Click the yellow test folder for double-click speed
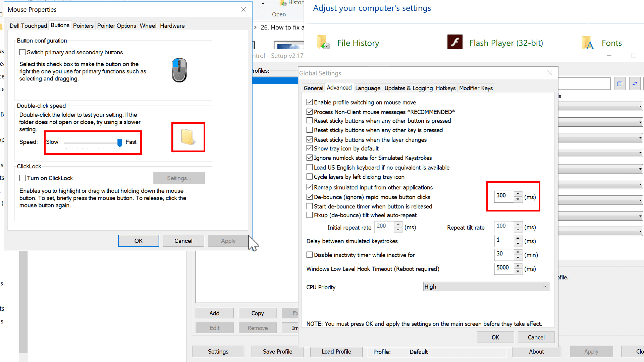Screen dimensions: 644x362 tap(188, 137)
